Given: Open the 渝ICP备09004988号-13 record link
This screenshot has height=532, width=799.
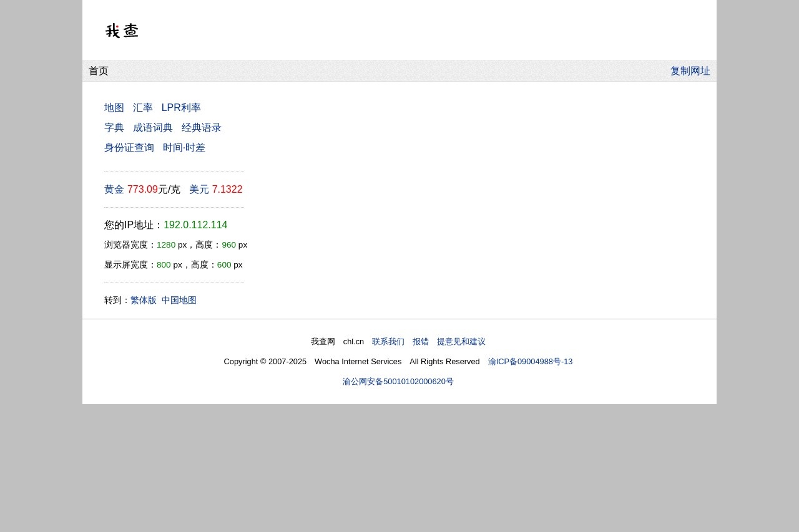Looking at the screenshot, I should (x=530, y=362).
